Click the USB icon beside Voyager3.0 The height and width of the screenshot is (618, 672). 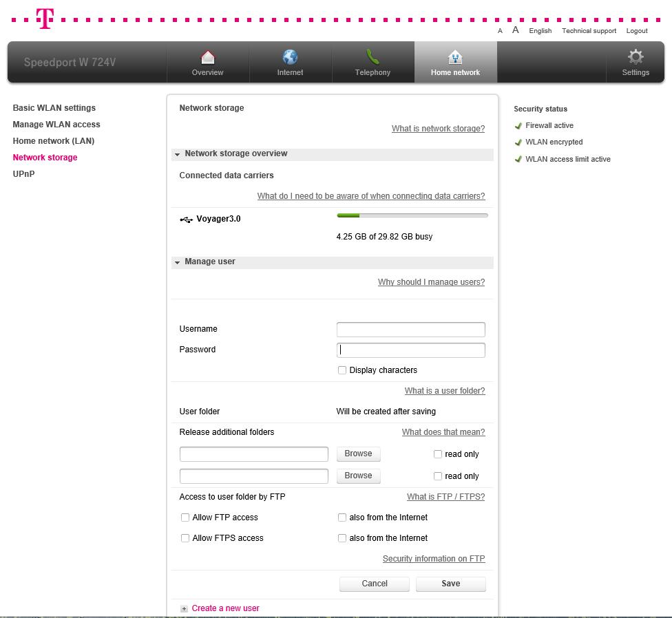point(186,220)
